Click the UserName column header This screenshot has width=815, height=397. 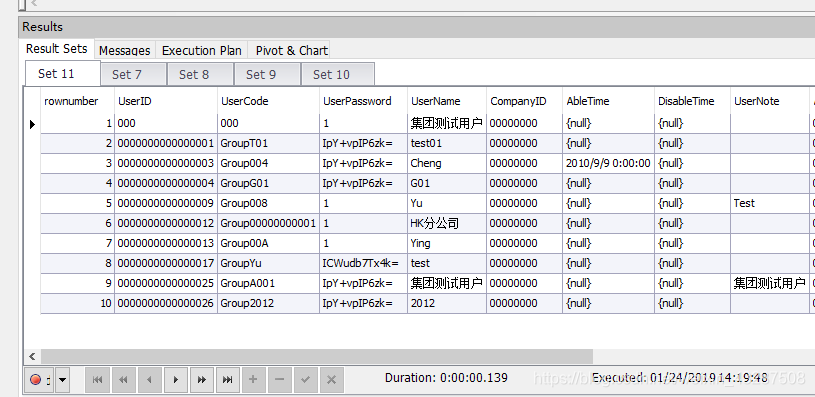coord(447,101)
